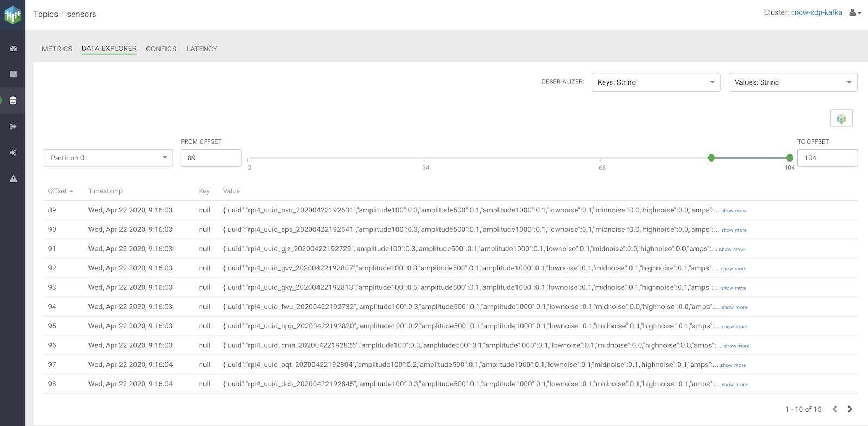Image resolution: width=868 pixels, height=426 pixels.
Task: Open the cnow-cdp-kafka cluster link
Action: coord(816,12)
